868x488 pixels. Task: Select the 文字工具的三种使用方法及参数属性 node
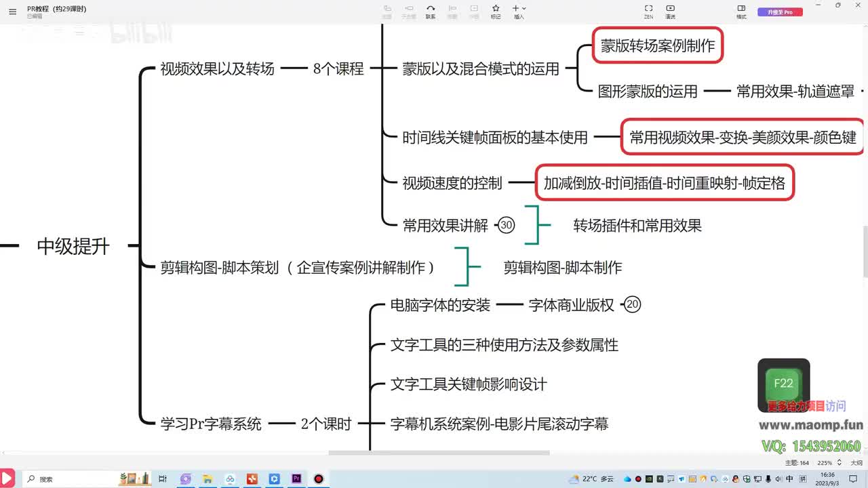click(505, 345)
